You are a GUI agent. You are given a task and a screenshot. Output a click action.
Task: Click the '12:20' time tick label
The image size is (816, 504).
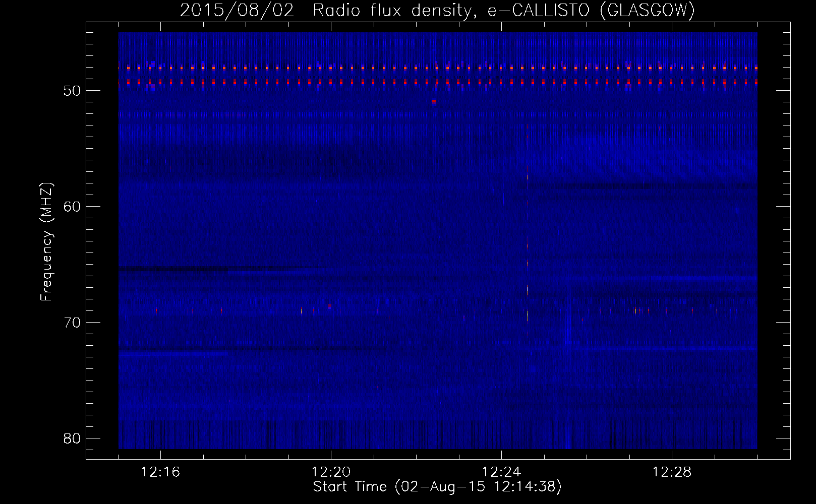(x=331, y=472)
